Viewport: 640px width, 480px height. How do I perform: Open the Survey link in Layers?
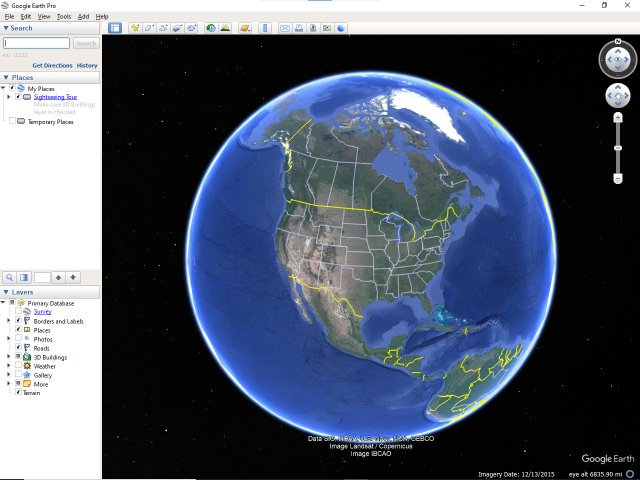coord(42,311)
